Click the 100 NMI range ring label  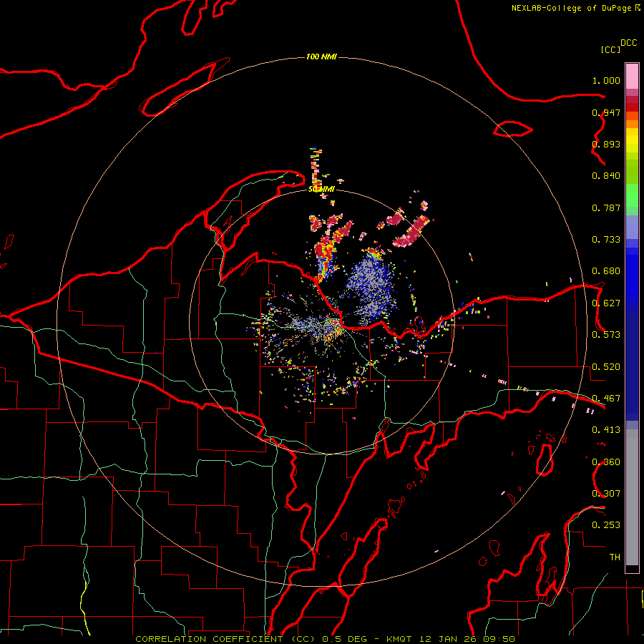point(321,57)
